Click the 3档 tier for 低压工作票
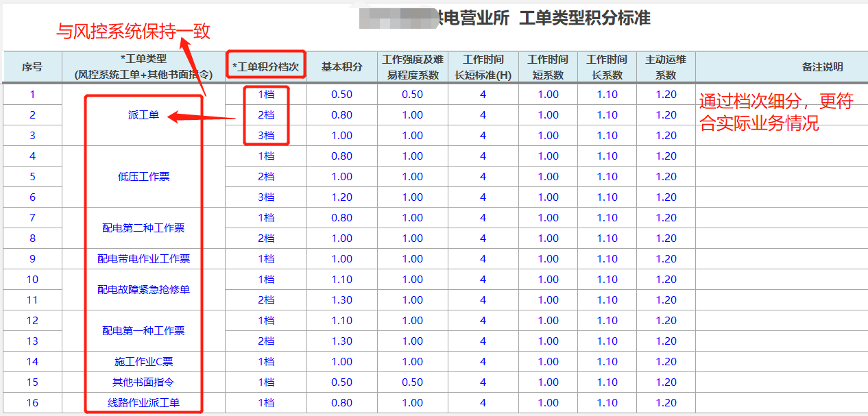868x416 pixels. click(x=266, y=197)
